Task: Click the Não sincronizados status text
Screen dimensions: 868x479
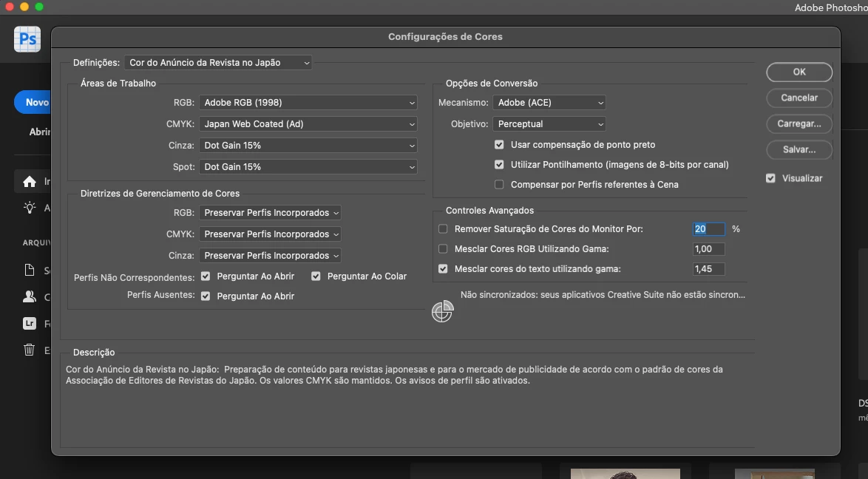Action: tap(603, 295)
